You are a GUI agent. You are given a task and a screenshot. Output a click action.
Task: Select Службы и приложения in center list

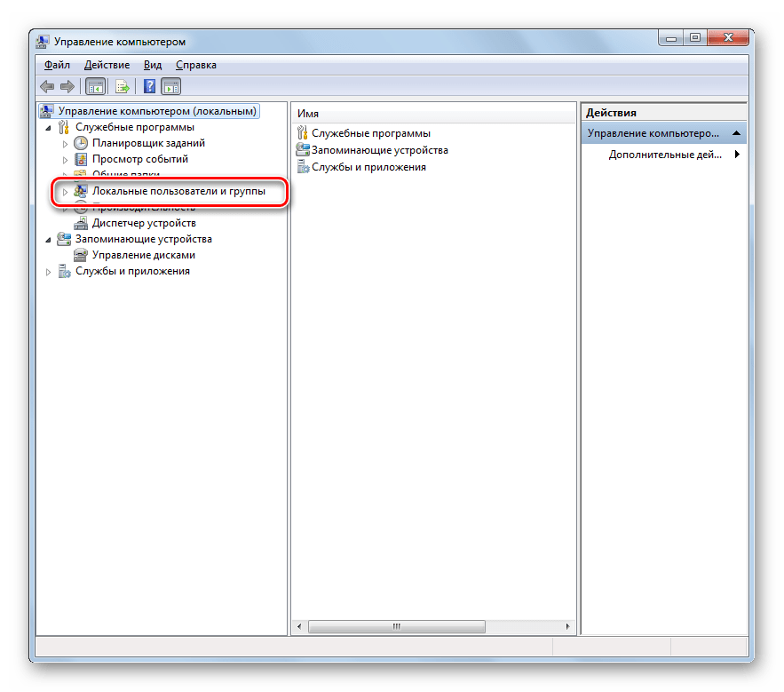pyautogui.click(x=368, y=167)
